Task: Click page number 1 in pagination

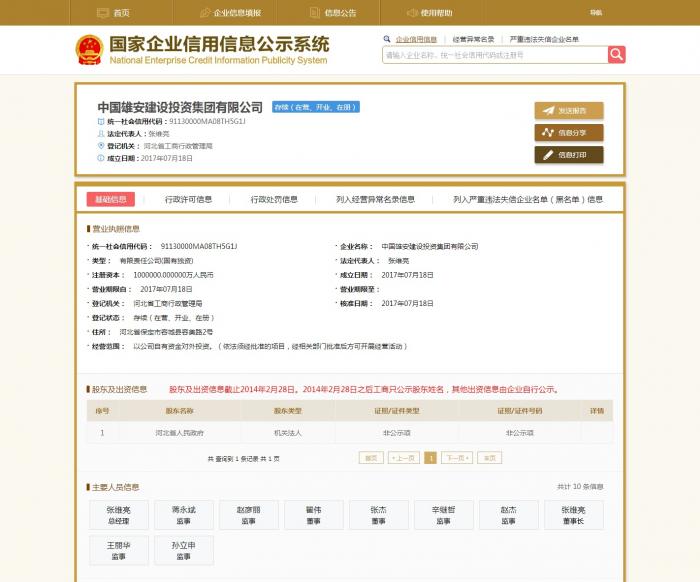Action: tap(430, 458)
